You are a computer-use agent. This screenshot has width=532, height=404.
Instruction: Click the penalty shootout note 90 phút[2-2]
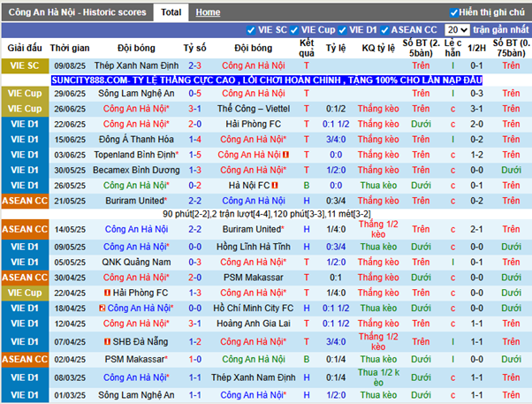coord(267,214)
